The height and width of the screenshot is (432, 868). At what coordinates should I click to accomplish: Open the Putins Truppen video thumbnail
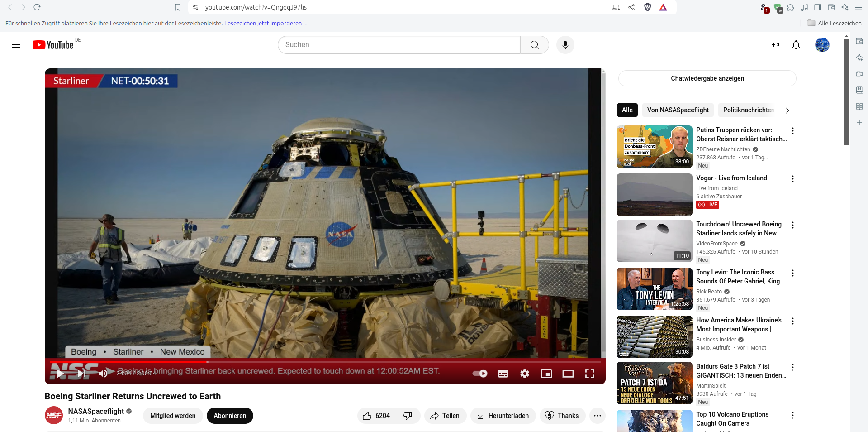[655, 147]
